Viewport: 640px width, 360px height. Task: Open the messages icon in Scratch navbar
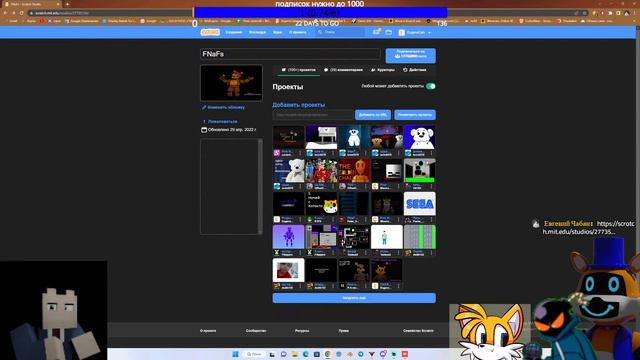(x=376, y=32)
